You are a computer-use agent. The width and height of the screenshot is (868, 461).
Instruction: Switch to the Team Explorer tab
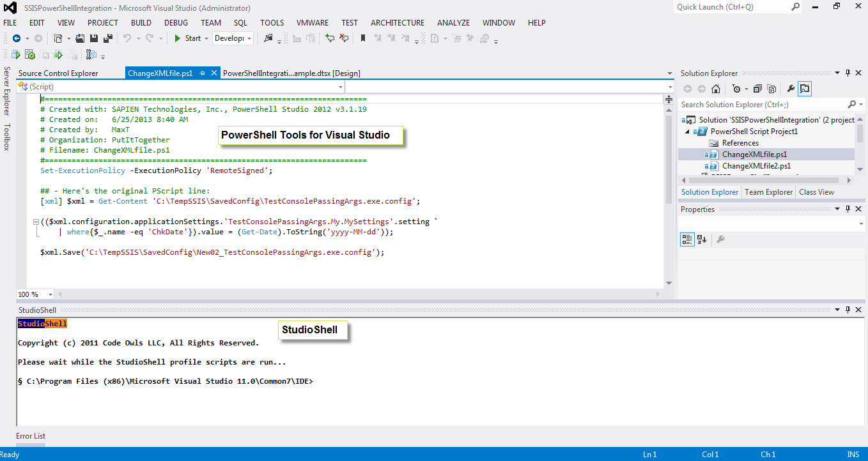(x=768, y=192)
